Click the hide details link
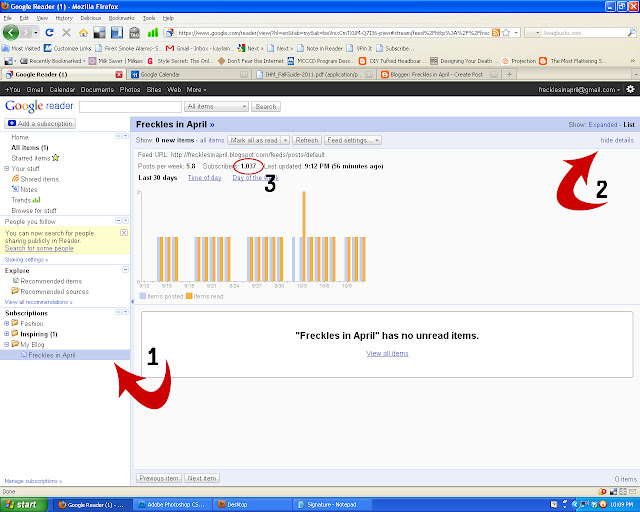640x512 pixels. (617, 140)
